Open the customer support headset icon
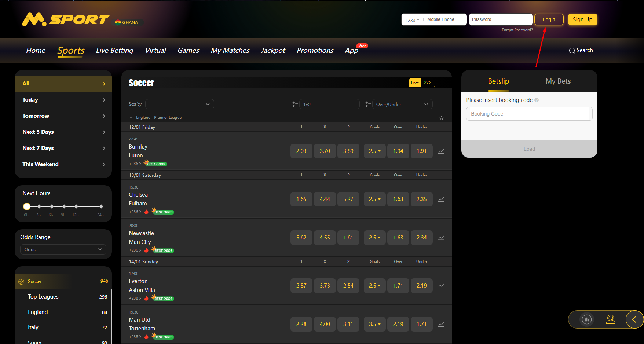The height and width of the screenshot is (344, 644). click(x=611, y=319)
